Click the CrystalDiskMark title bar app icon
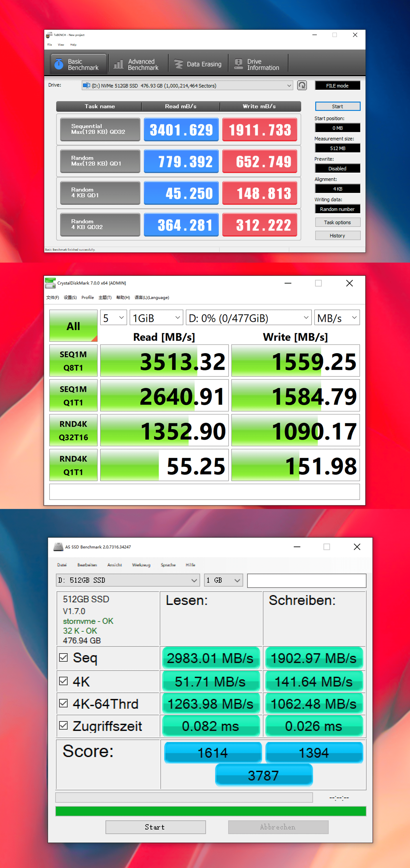Viewport: 410px width, 868px height. click(50, 283)
